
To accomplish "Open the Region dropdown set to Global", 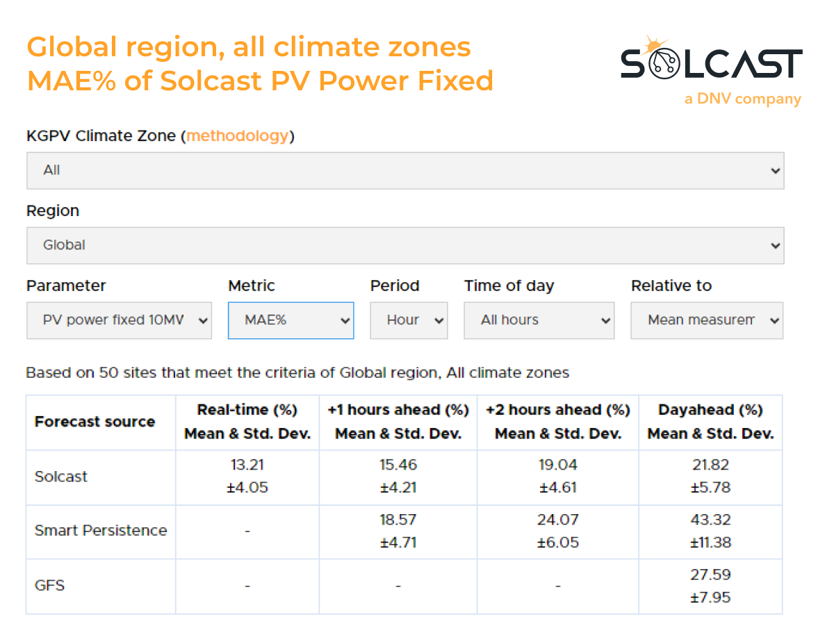I will click(x=405, y=245).
